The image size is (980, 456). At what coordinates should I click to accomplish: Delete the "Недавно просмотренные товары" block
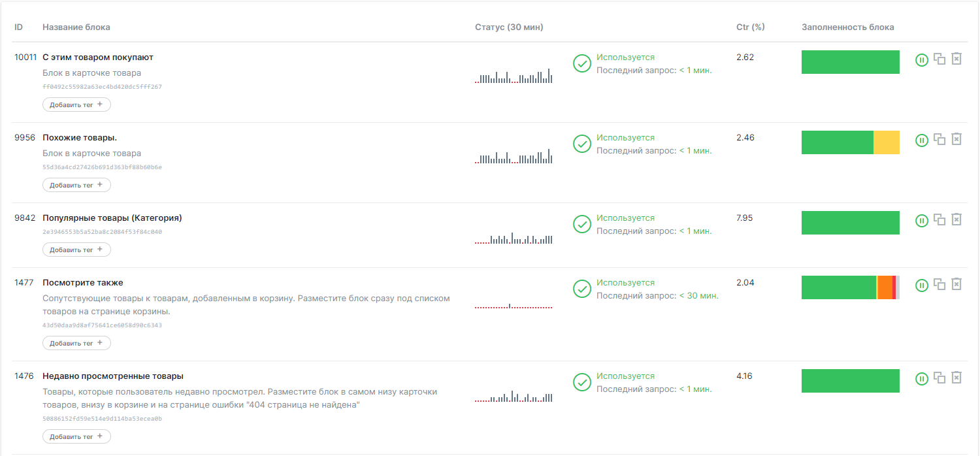coord(956,378)
